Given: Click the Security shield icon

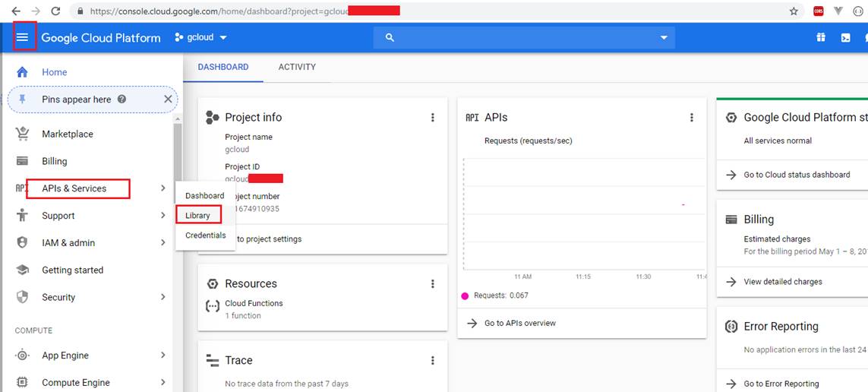Looking at the screenshot, I should [x=22, y=297].
